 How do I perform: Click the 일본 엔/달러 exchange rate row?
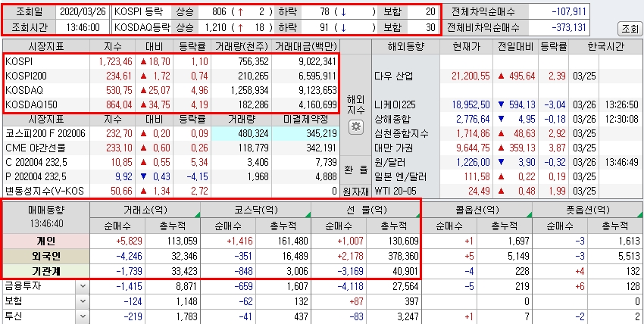coord(507,177)
